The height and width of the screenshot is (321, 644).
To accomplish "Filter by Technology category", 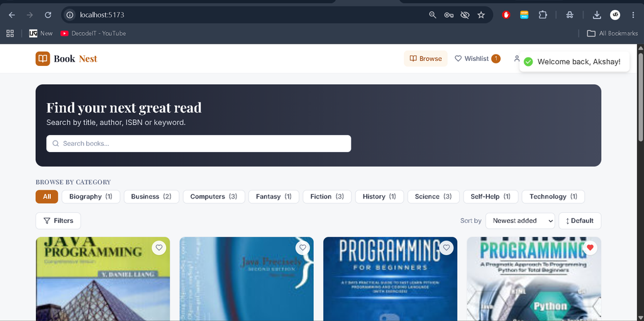I will [553, 197].
